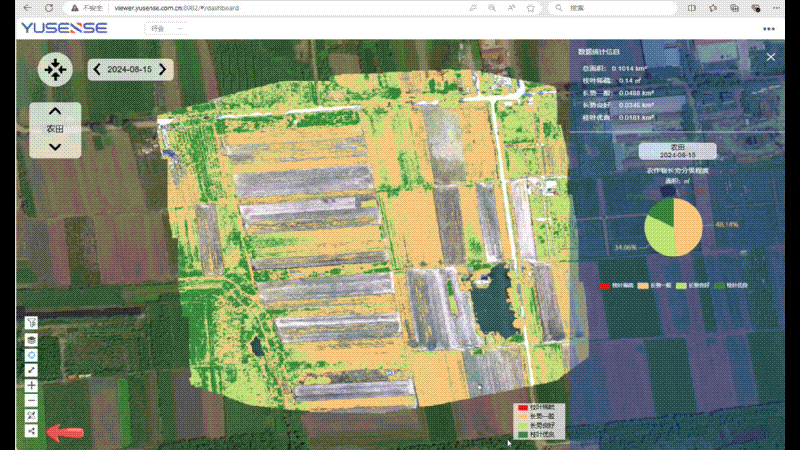Go to next date with right chevron

(x=163, y=69)
